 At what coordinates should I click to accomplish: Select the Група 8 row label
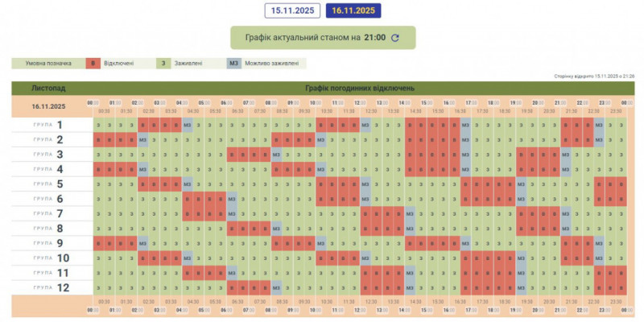click(48, 228)
